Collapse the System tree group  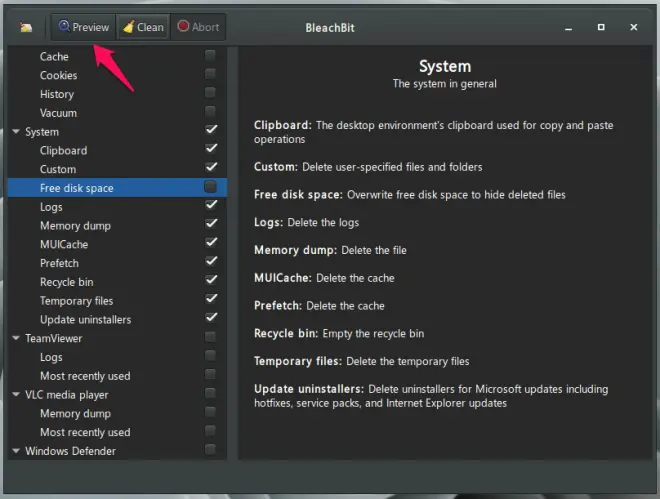click(x=16, y=132)
